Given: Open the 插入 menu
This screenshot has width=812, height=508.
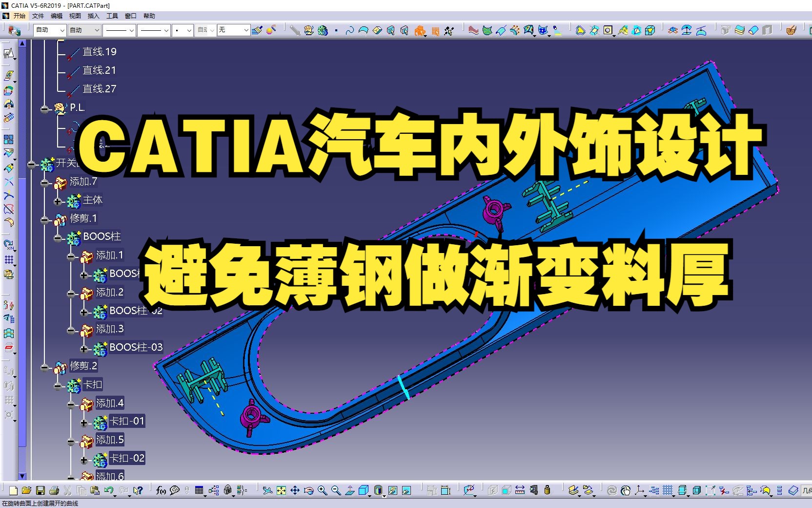Looking at the screenshot, I should [93, 16].
